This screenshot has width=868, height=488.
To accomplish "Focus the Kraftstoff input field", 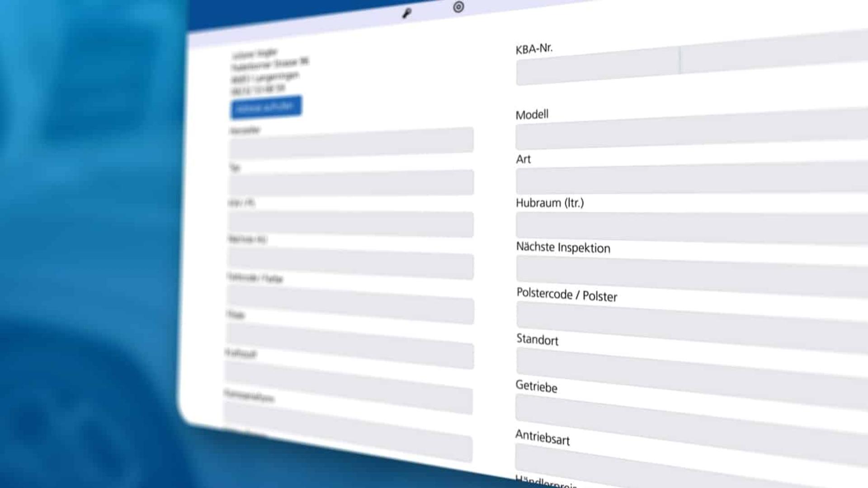I will click(x=349, y=387).
